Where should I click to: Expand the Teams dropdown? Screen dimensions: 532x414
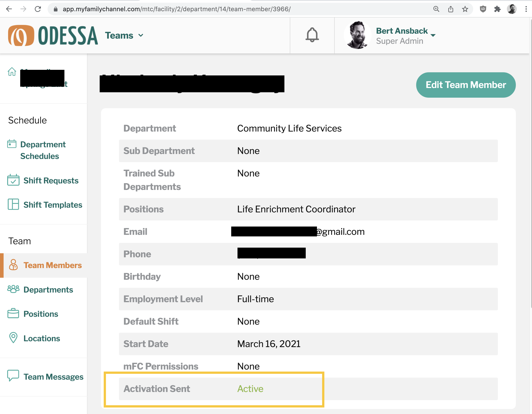(124, 35)
